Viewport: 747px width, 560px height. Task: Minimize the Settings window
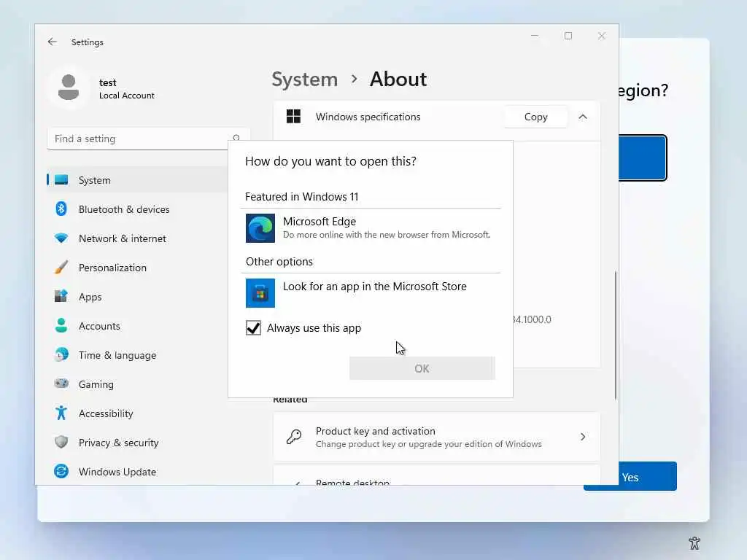click(535, 36)
